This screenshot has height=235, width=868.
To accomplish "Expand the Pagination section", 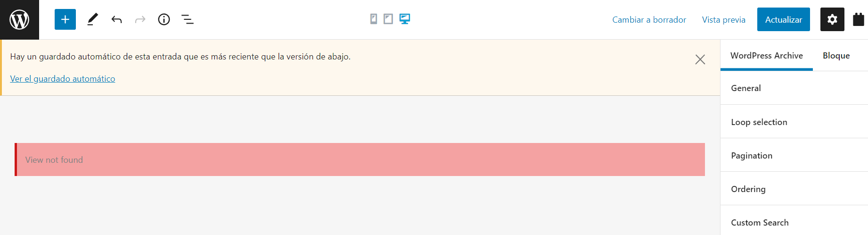I will [794, 156].
